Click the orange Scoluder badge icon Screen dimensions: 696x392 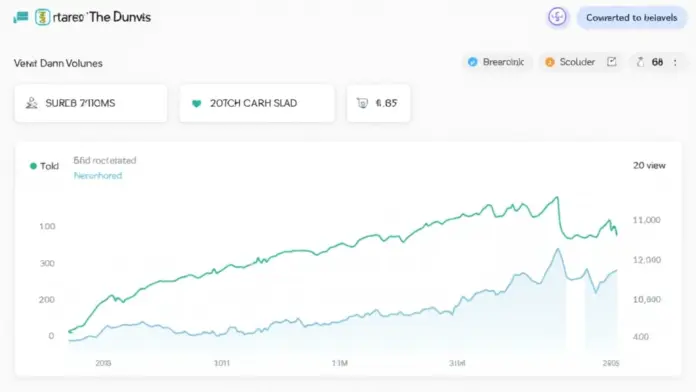click(x=550, y=62)
